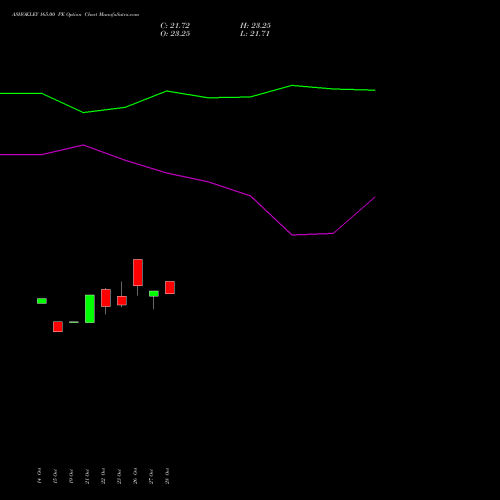Screen dimensions: 500x500
Task: Select the red candle for 23 Oct
Action: click(122, 301)
